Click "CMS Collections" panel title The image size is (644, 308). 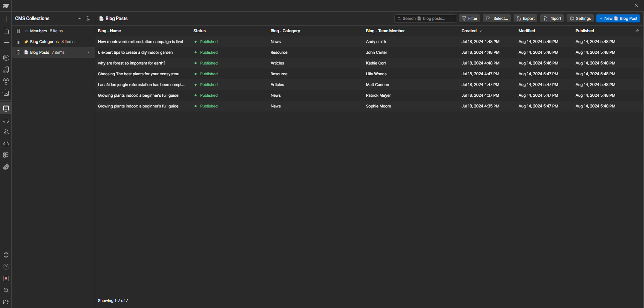[x=32, y=18]
